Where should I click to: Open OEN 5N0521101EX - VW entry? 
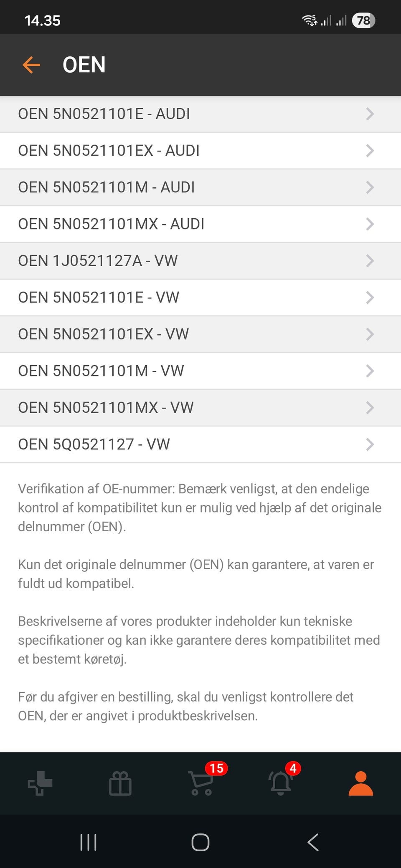click(x=103, y=334)
